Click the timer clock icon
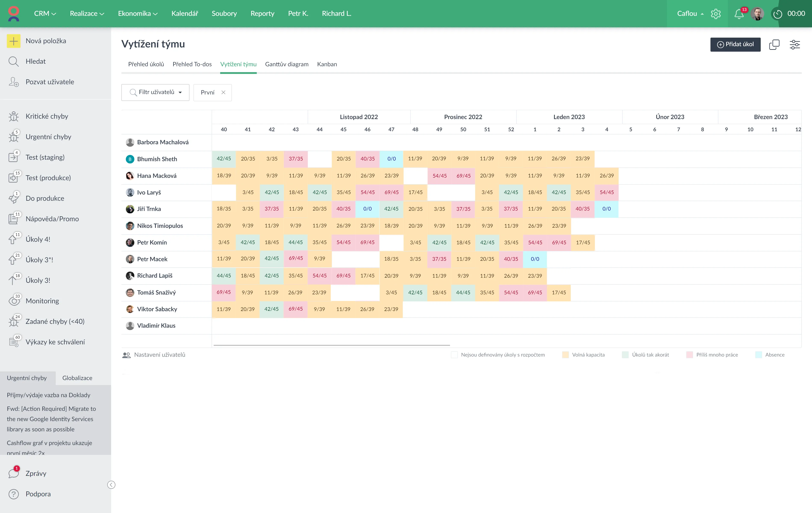 pyautogui.click(x=777, y=14)
